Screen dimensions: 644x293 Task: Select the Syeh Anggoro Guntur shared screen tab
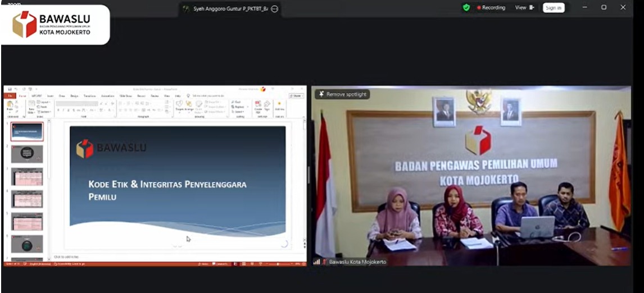tap(231, 8)
